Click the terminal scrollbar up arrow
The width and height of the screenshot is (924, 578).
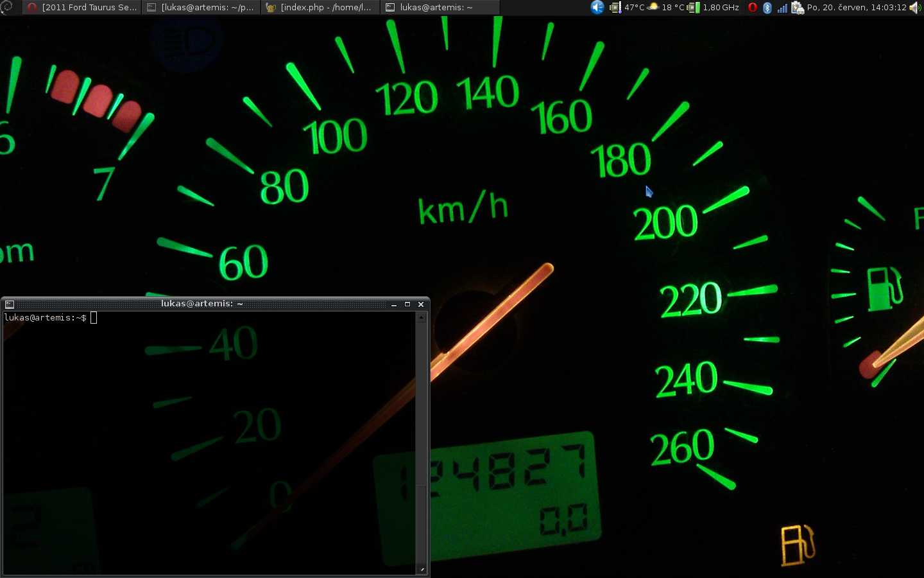[422, 317]
